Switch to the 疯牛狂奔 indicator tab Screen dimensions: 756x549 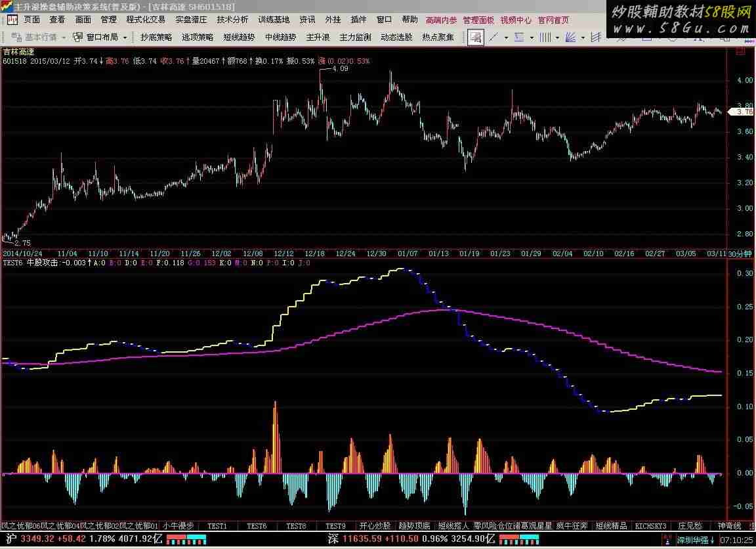tap(572, 526)
